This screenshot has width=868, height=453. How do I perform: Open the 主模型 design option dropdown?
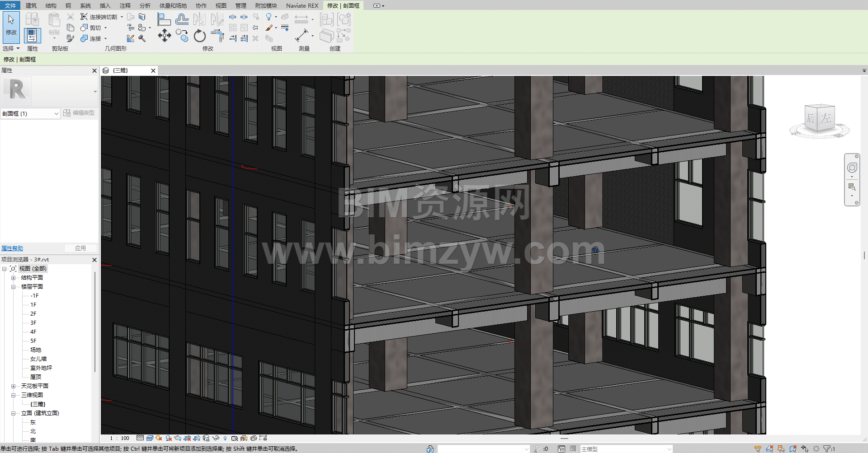tap(627, 449)
